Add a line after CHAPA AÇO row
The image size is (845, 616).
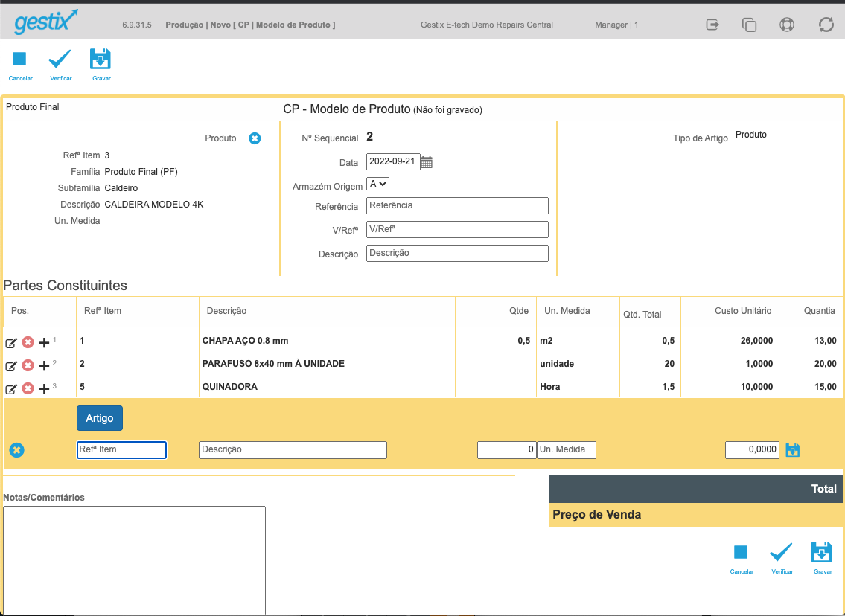click(44, 342)
